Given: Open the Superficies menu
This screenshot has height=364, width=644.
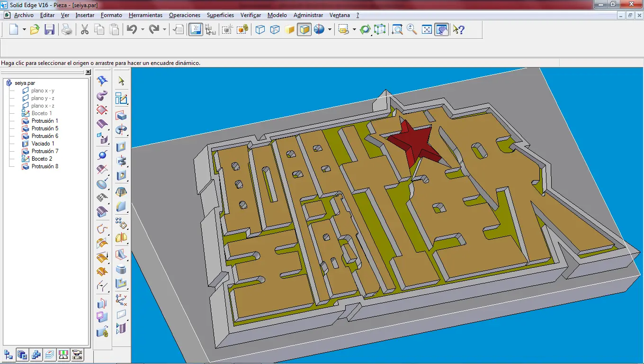Looking at the screenshot, I should point(220,15).
